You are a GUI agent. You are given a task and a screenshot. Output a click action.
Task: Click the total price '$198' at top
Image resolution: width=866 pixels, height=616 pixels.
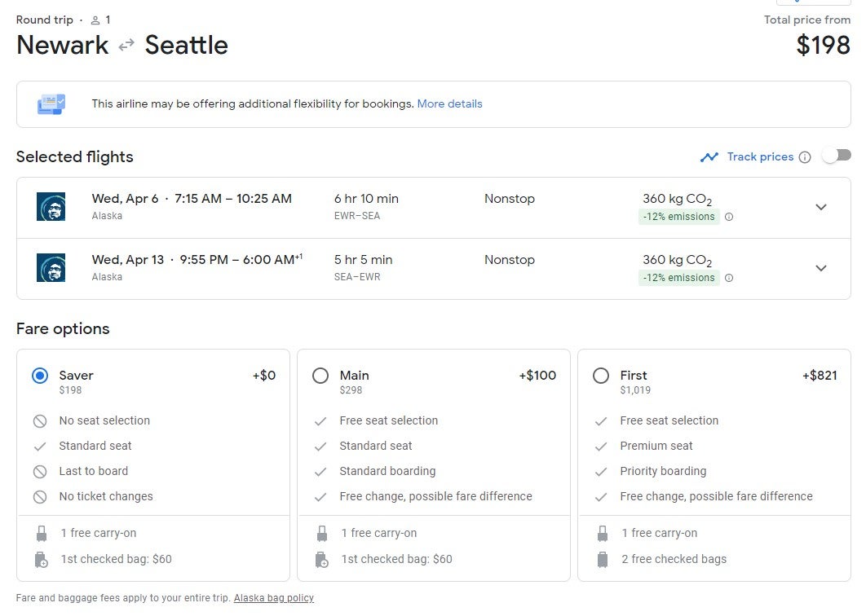click(x=823, y=46)
